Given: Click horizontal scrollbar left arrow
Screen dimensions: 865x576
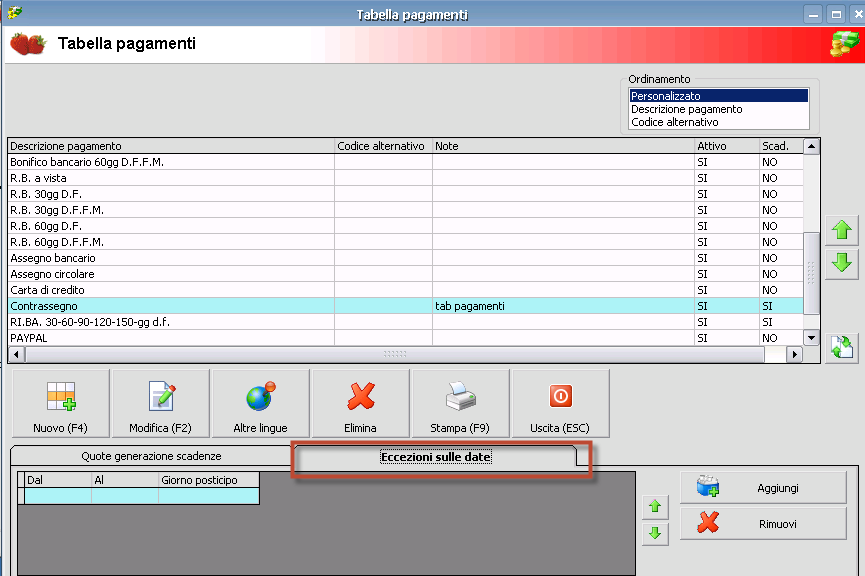Looking at the screenshot, I should [x=16, y=354].
